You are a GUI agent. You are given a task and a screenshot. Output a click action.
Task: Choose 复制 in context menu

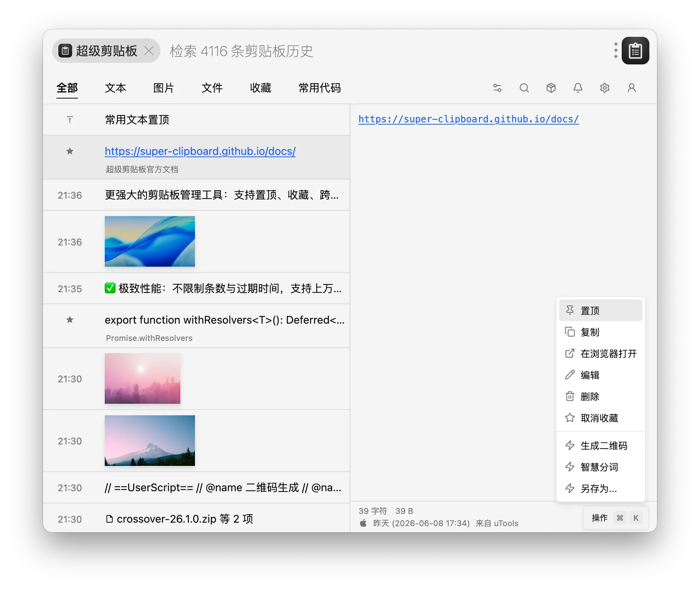tap(601, 332)
